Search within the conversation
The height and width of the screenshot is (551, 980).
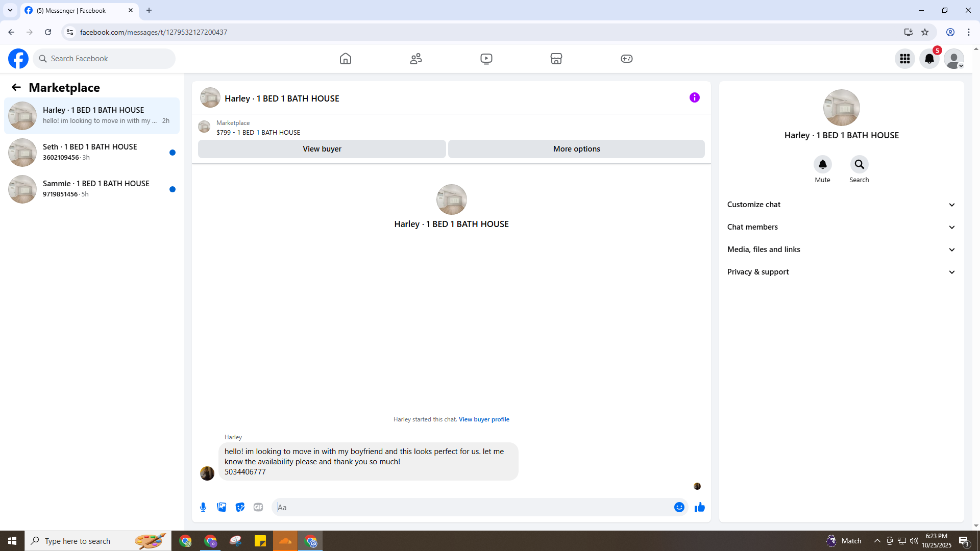point(859,164)
